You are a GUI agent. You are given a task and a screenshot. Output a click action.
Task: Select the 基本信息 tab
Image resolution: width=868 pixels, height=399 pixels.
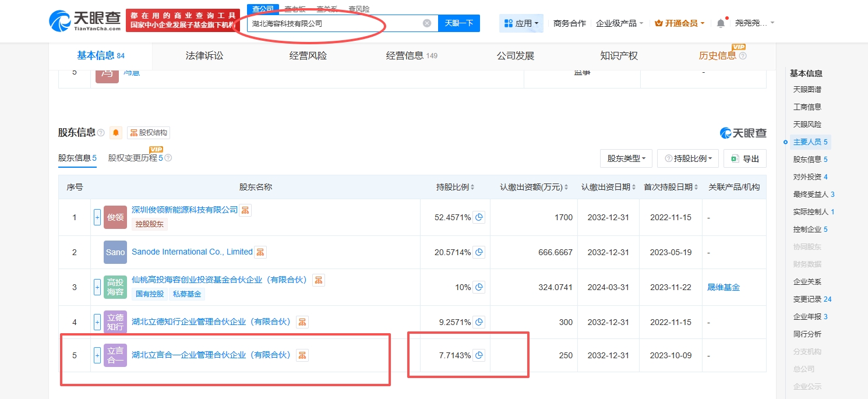[x=101, y=56]
